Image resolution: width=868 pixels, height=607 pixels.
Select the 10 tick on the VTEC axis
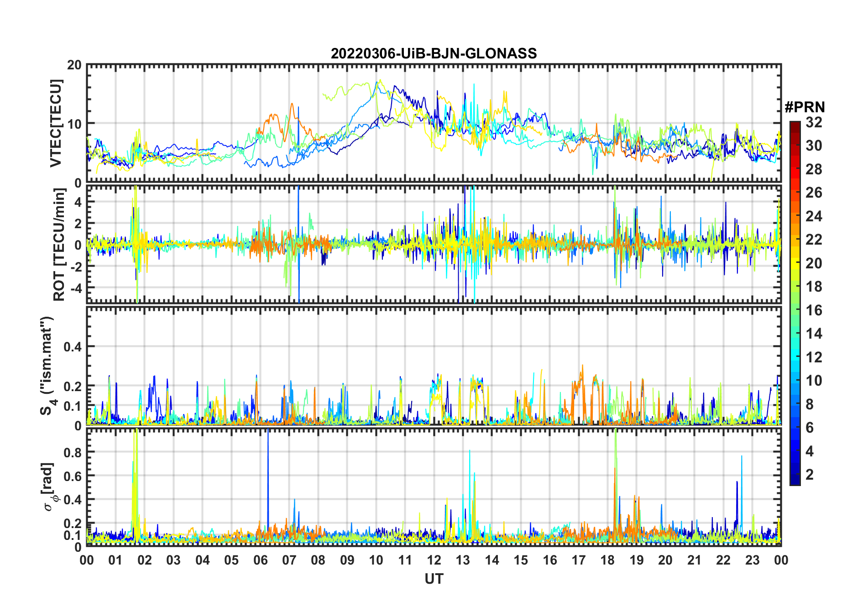tap(74, 124)
